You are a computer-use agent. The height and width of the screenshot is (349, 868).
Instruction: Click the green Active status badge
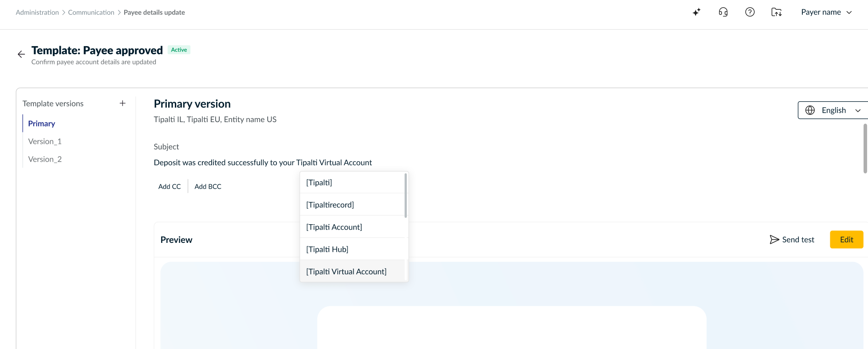tap(179, 50)
